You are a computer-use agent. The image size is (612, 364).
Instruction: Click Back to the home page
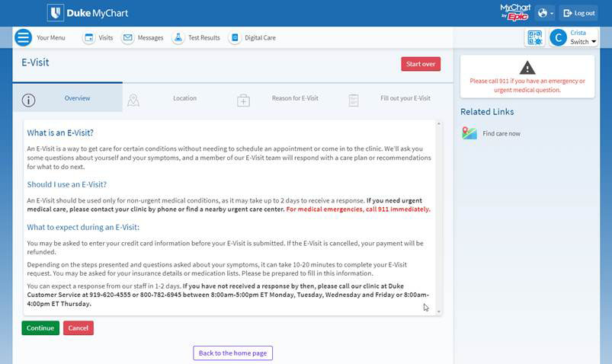tap(232, 353)
